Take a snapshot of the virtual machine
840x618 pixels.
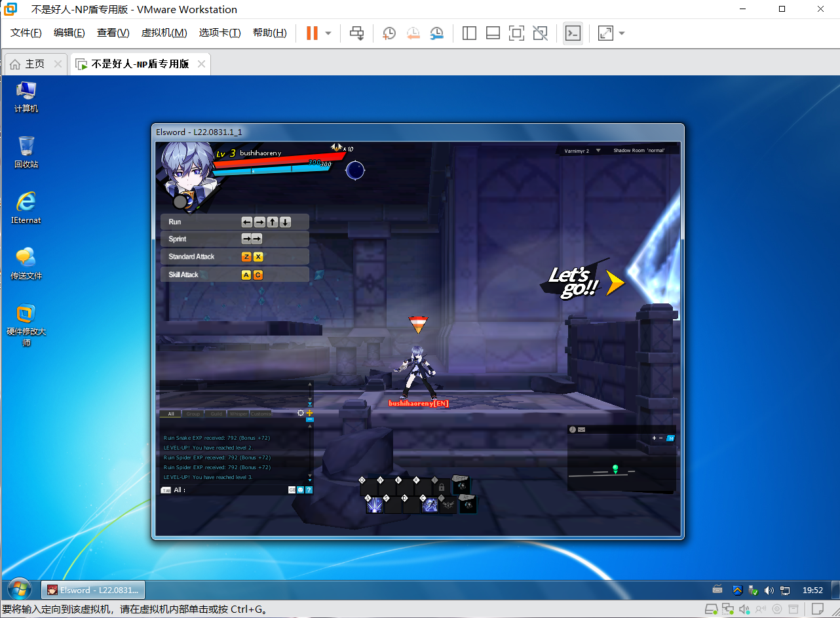point(389,33)
